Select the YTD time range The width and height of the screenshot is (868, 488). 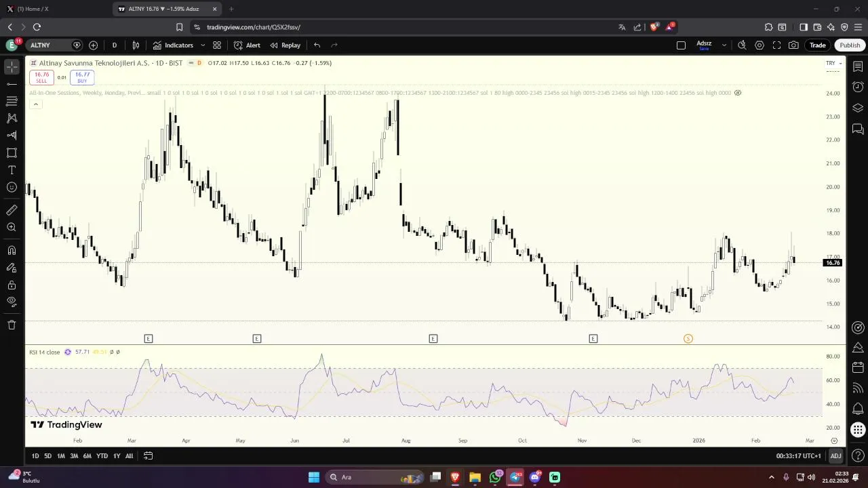(x=102, y=456)
